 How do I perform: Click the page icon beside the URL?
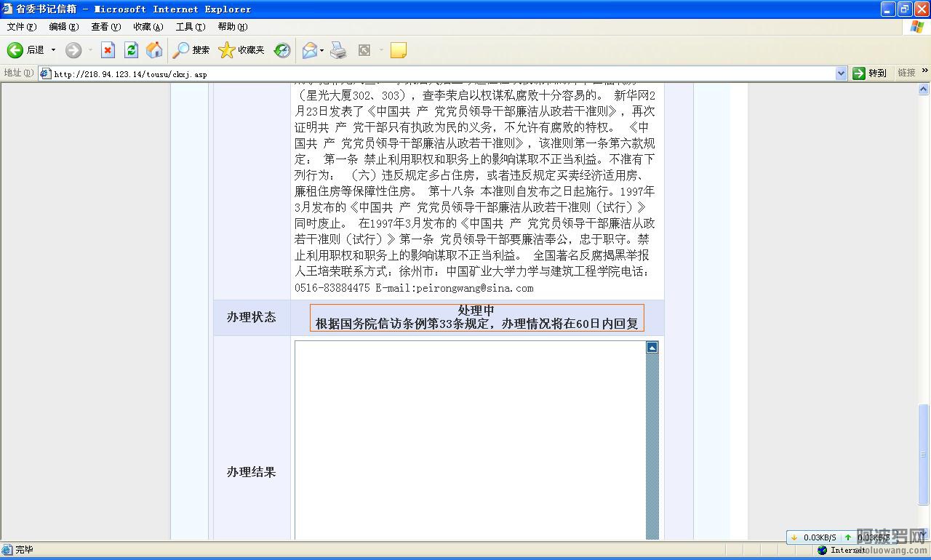pos(45,73)
